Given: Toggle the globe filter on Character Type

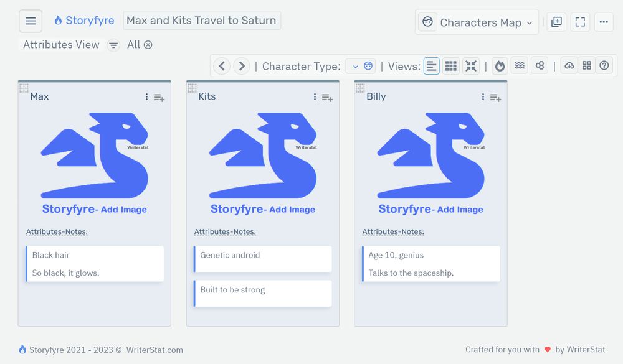Looking at the screenshot, I should pyautogui.click(x=369, y=65).
